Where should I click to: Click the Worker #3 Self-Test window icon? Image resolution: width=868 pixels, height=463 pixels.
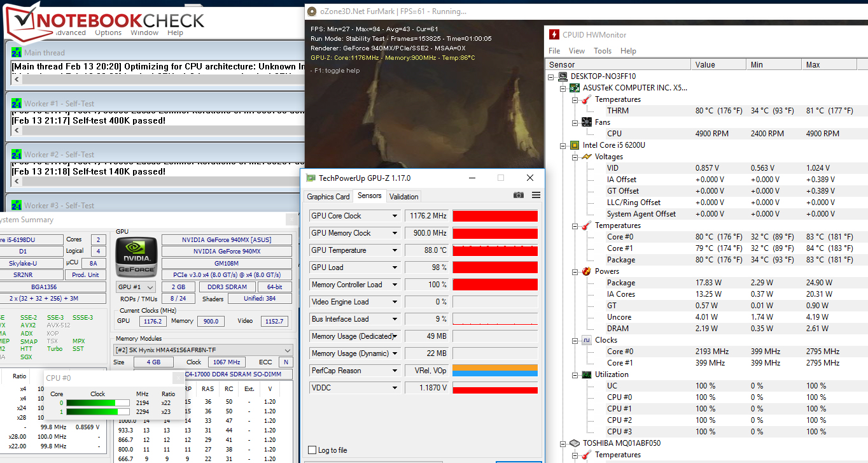[17, 206]
